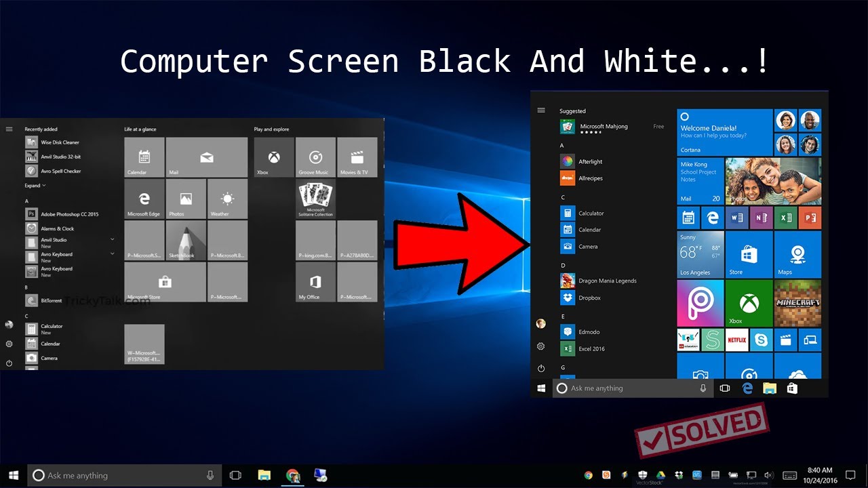The height and width of the screenshot is (488, 868).
Task: Open the PicsArt tile
Action: click(x=701, y=303)
